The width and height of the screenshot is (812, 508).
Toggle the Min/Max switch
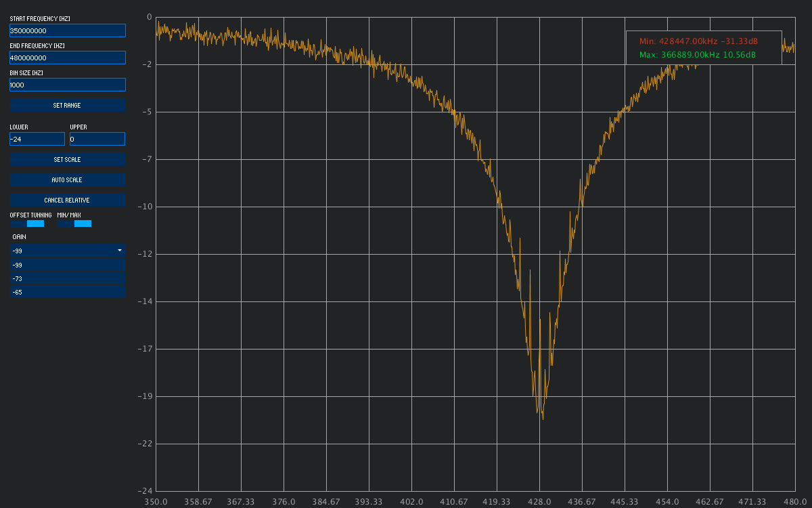point(74,224)
